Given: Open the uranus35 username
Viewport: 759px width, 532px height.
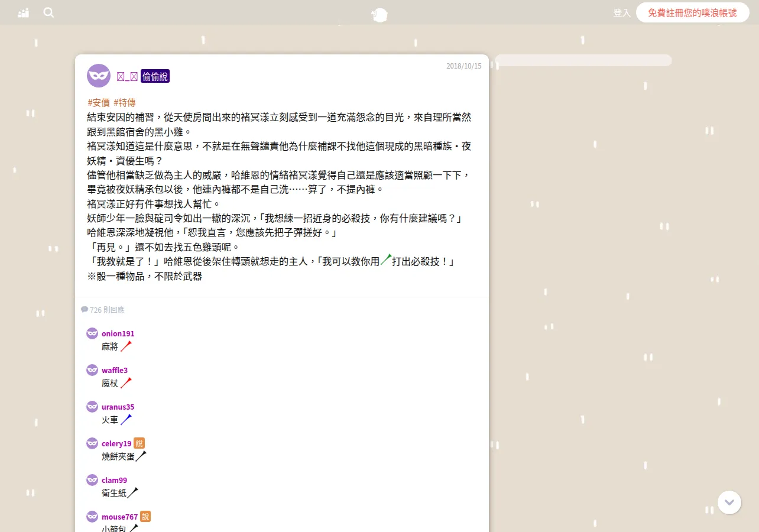Looking at the screenshot, I should (x=118, y=407).
